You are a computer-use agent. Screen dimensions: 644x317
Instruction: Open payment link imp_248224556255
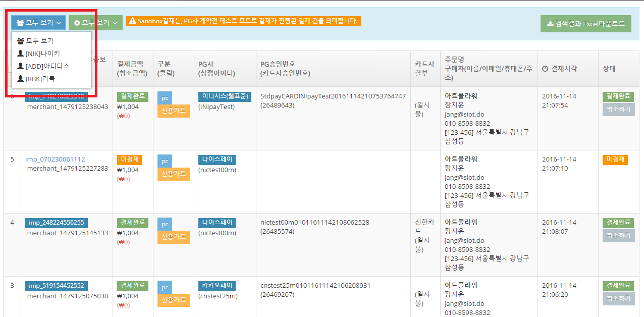(57, 223)
